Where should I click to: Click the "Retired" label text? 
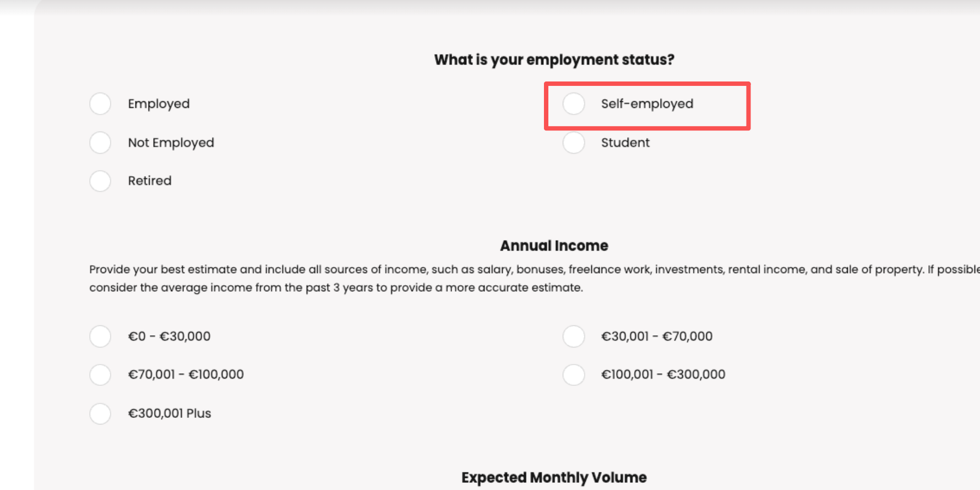150,181
